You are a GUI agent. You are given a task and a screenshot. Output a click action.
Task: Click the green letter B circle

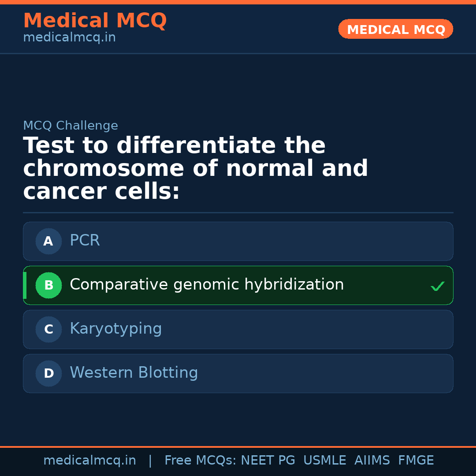tap(48, 285)
